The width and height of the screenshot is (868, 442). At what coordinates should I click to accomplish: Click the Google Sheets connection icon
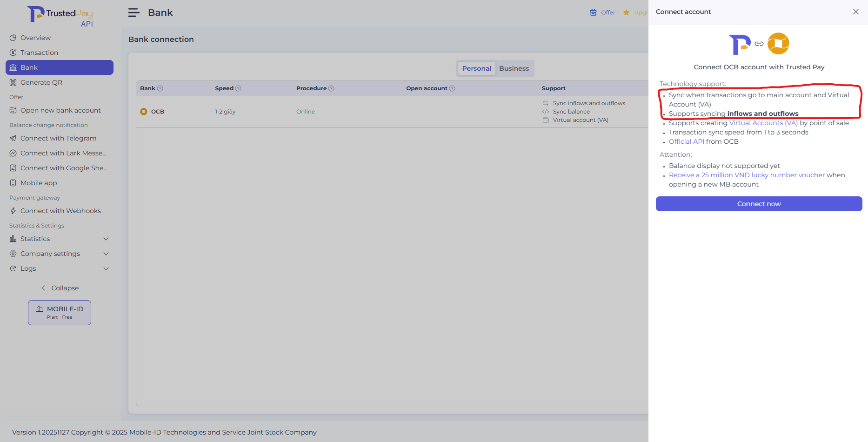(13, 168)
